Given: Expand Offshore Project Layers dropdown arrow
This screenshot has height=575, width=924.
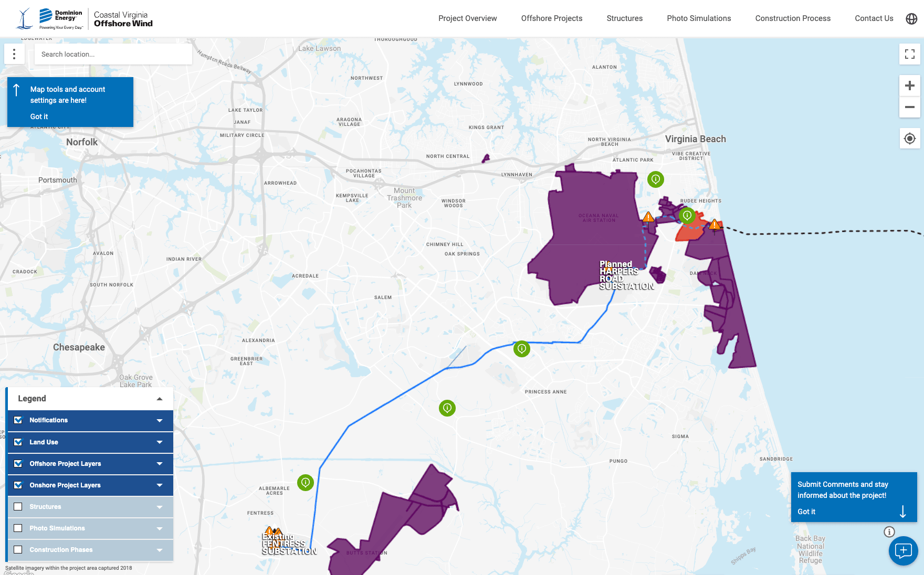Looking at the screenshot, I should coord(160,464).
